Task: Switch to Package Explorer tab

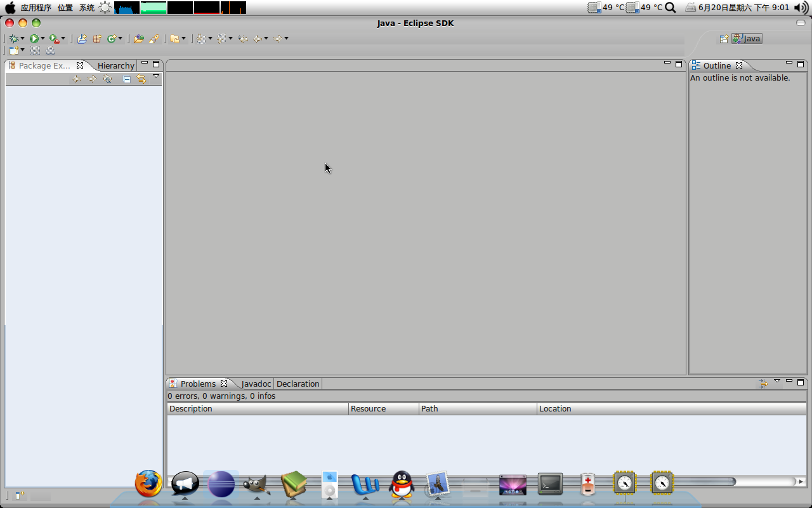Action: click(x=46, y=65)
